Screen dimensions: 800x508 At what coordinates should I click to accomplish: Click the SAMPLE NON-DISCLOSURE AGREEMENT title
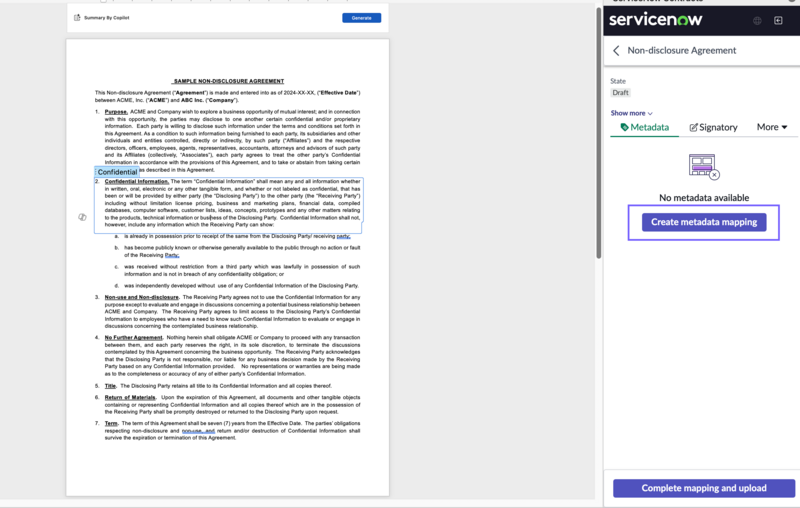pos(229,81)
